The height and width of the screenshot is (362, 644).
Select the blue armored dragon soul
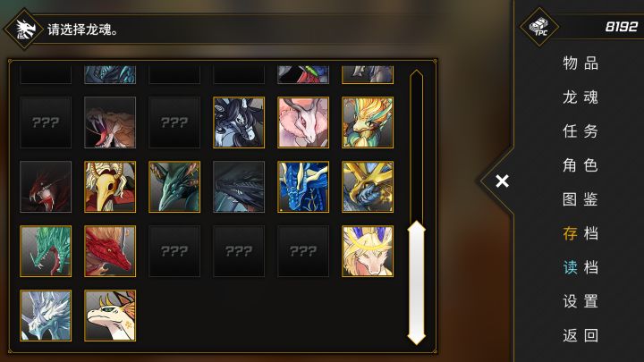[x=303, y=187]
